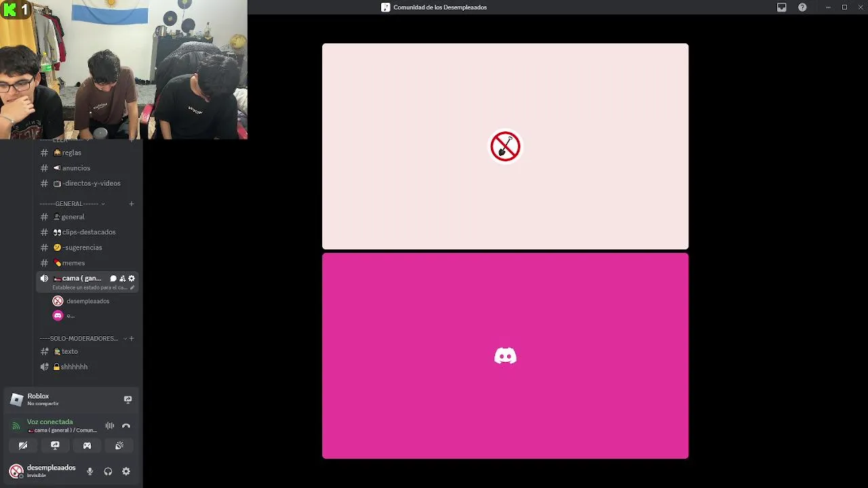Mute microphone in user panel

(x=90, y=471)
